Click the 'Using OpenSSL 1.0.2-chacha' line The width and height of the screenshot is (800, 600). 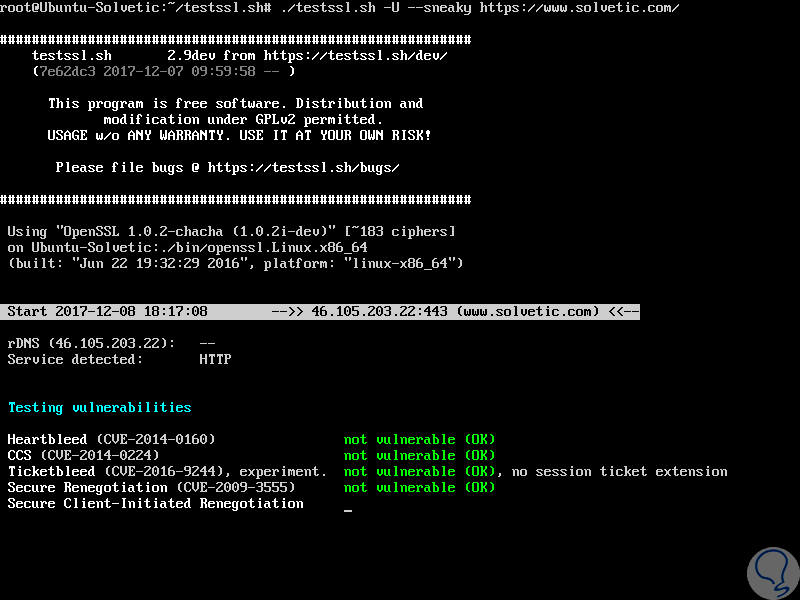pyautogui.click(x=231, y=232)
